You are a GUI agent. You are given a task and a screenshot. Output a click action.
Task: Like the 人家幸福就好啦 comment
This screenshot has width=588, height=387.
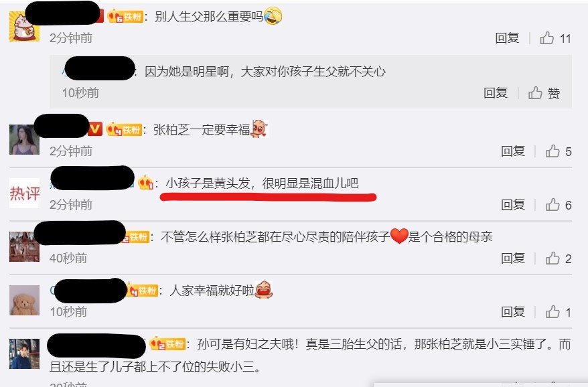point(553,312)
